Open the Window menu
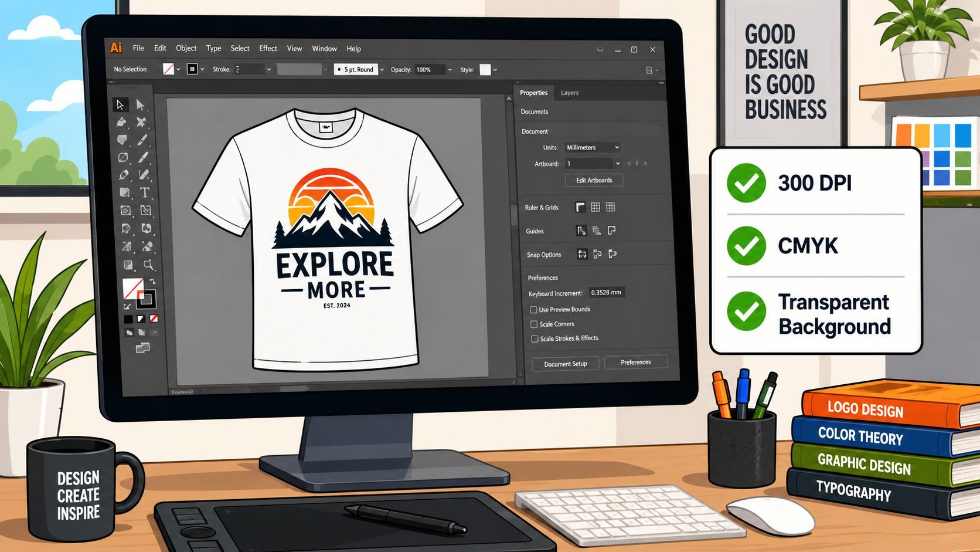 (324, 49)
